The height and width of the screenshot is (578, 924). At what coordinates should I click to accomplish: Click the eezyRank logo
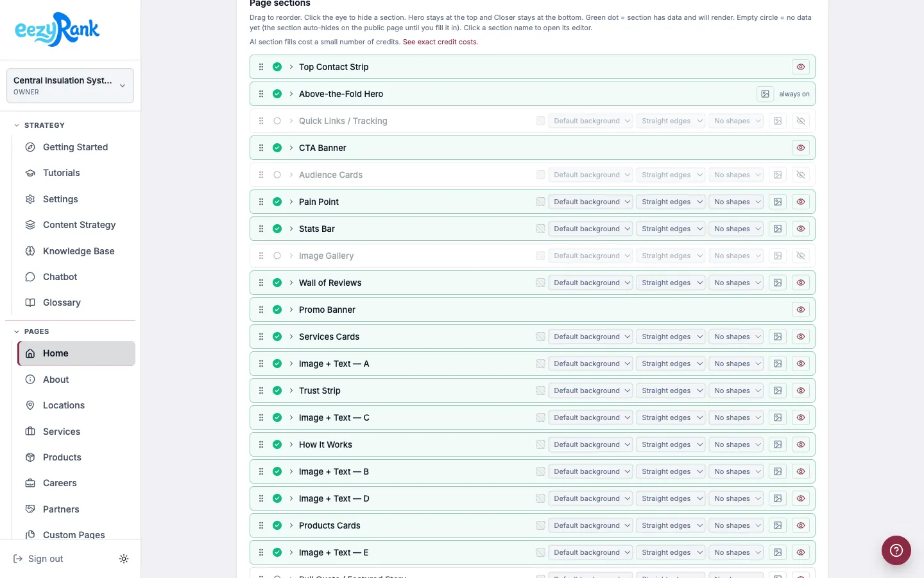(x=57, y=30)
